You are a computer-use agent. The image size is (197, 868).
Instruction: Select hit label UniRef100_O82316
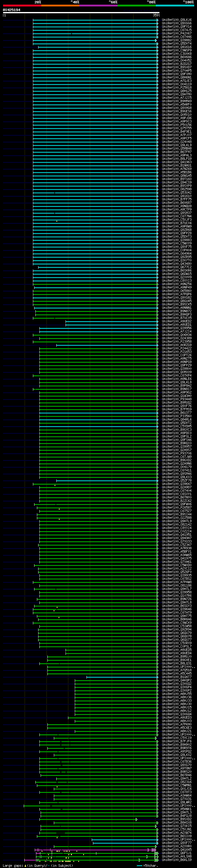tap(177, 782)
